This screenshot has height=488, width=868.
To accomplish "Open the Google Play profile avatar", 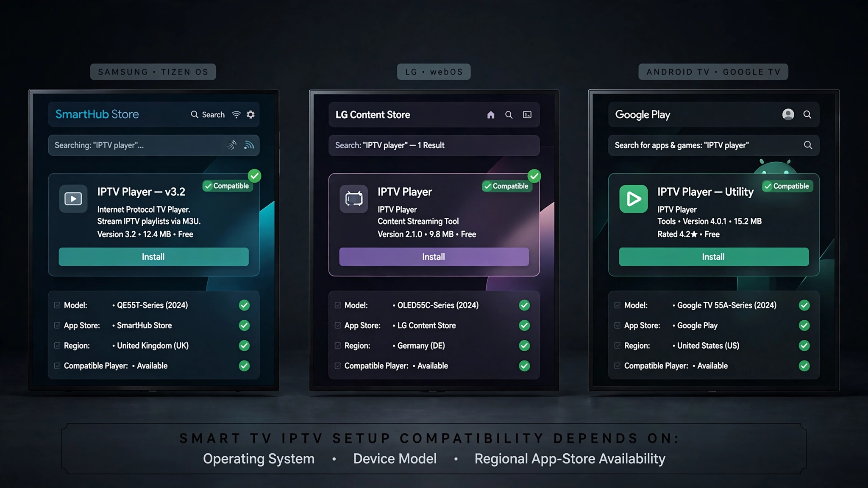I will pos(788,114).
